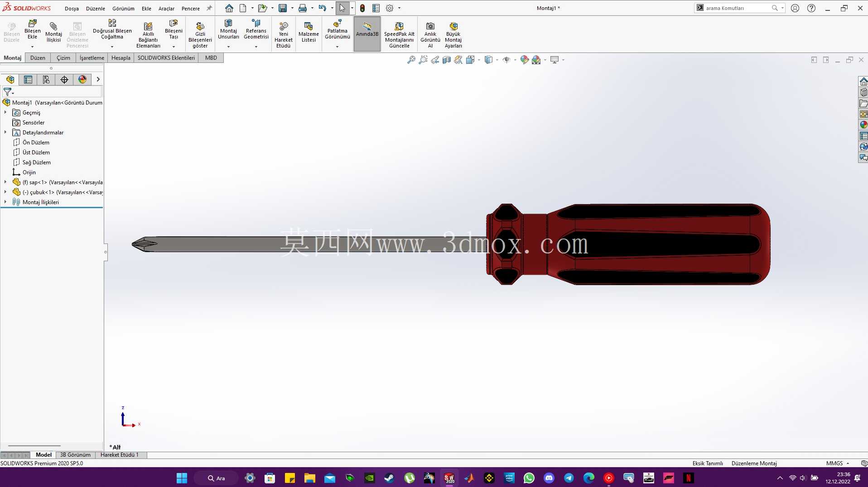868x487 pixels.
Task: Open Ara search on the taskbar
Action: tap(216, 478)
